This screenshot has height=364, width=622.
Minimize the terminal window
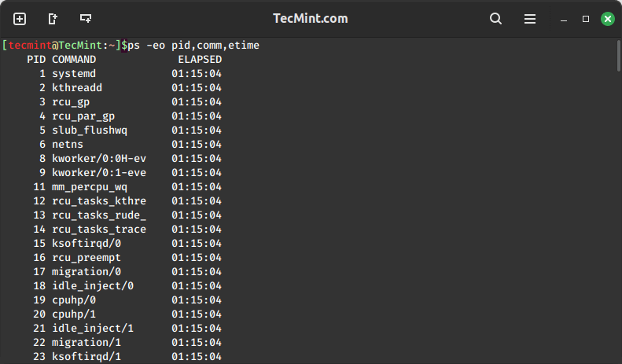coord(563,19)
